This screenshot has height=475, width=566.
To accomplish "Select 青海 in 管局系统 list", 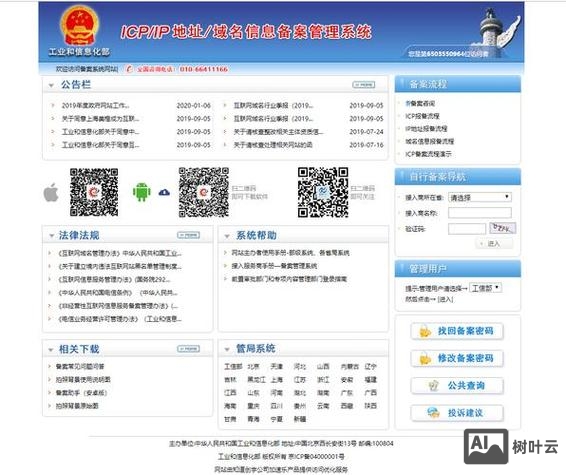I will [x=253, y=419].
